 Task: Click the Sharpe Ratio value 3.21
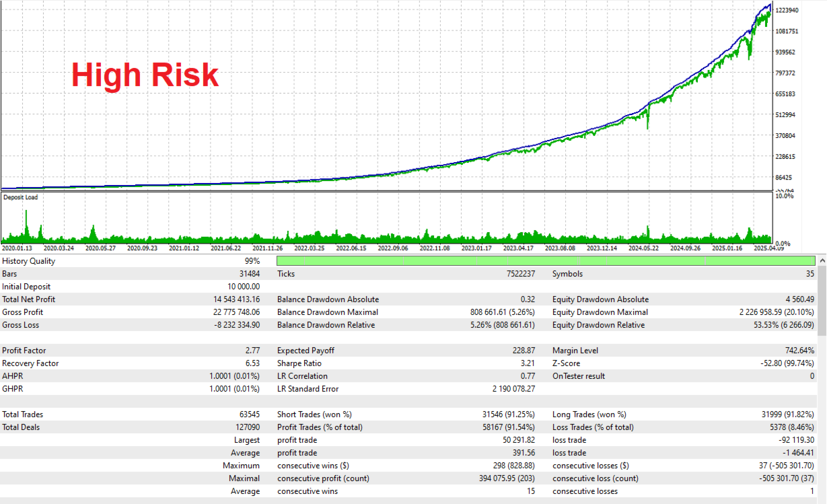click(528, 363)
